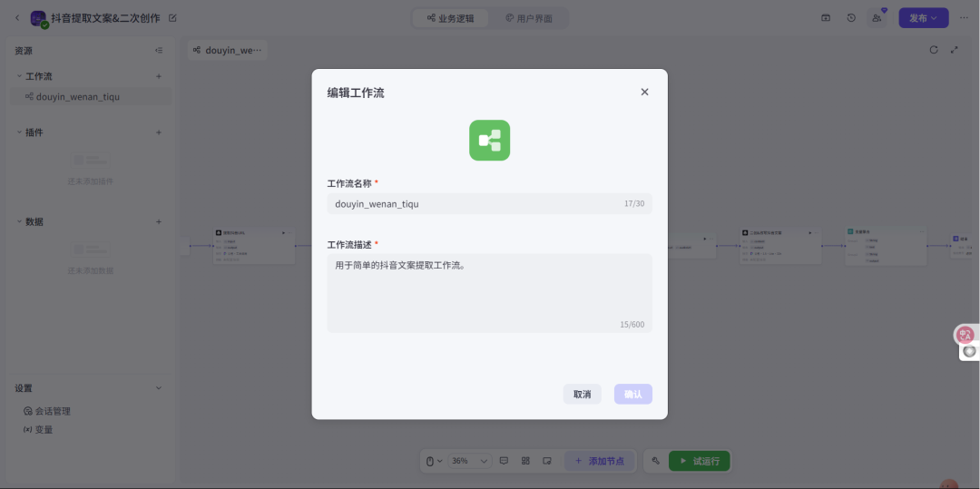Image resolution: width=980 pixels, height=489 pixels.
Task: Click the 抖音提取文案&二次创作 project title
Action: click(x=106, y=18)
